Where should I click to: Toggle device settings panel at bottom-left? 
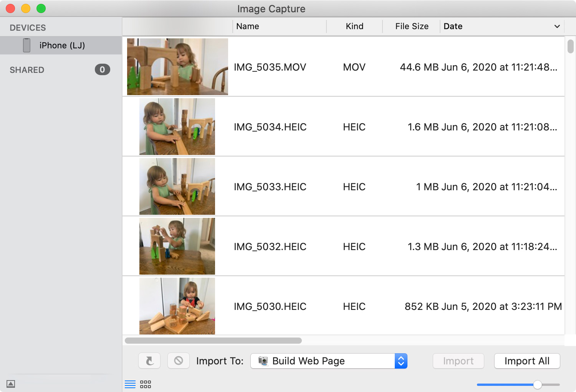11,384
